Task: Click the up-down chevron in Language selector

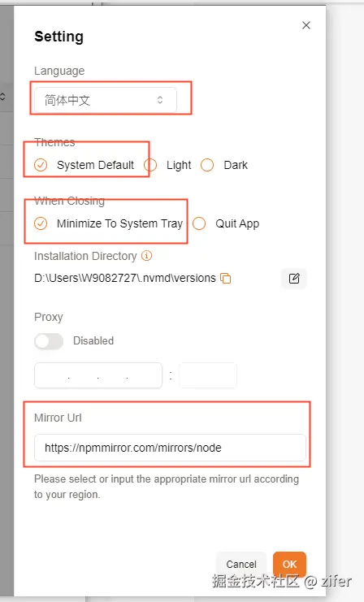Action: click(160, 100)
